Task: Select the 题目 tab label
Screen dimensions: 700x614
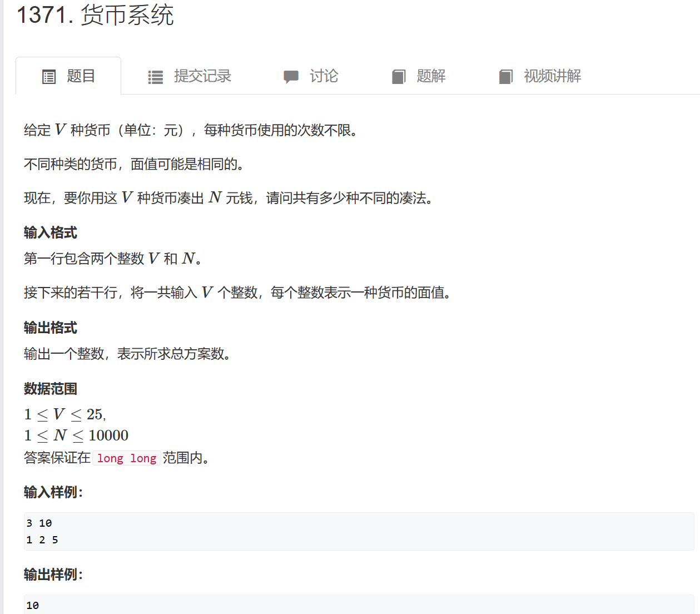Action: (81, 76)
